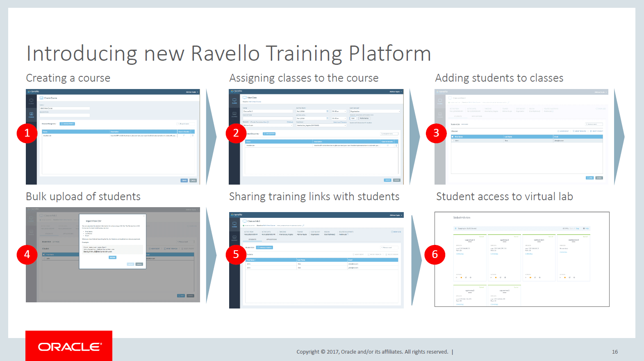This screenshot has width=644, height=361.
Task: Open Active Until calendar icon in New Class
Action: click(x=328, y=118)
